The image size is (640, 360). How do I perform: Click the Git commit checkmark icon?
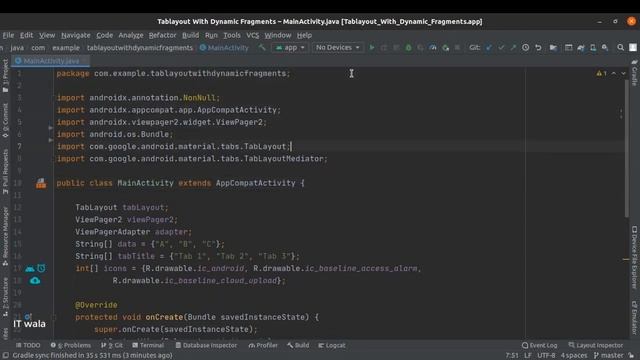click(501, 48)
